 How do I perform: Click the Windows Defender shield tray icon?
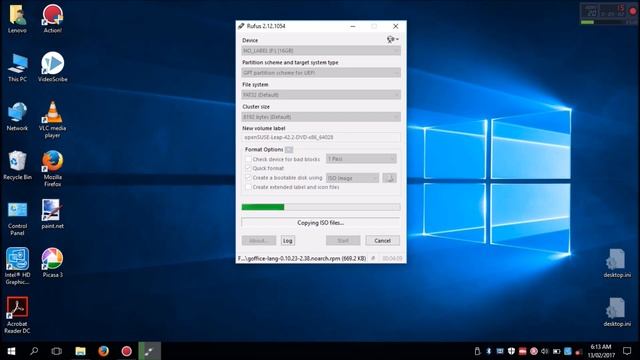[x=511, y=351]
